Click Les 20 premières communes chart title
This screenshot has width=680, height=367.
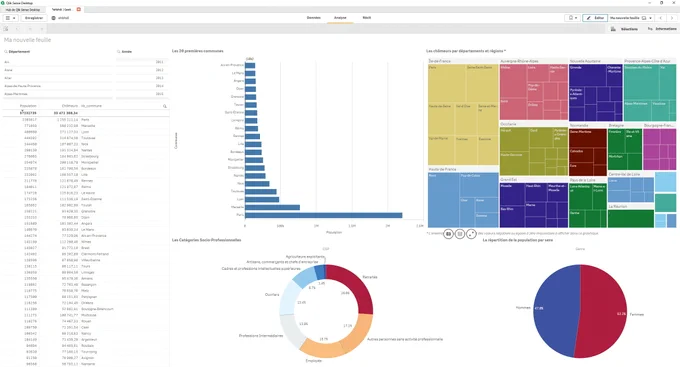point(198,51)
